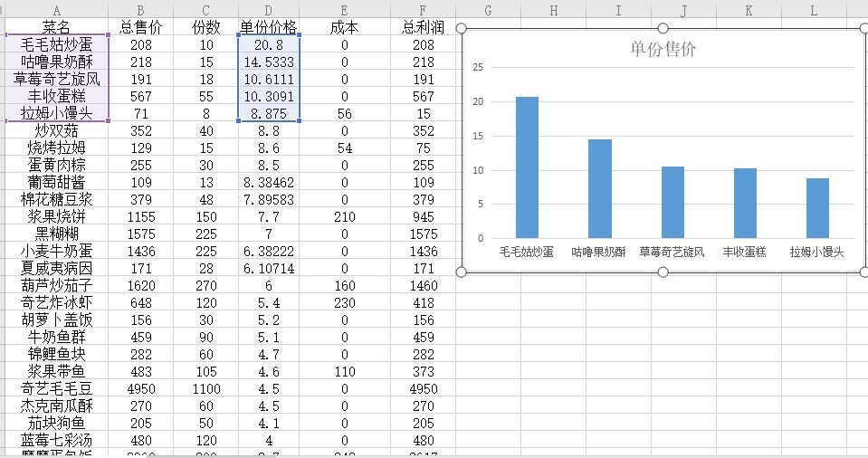The width and height of the screenshot is (868, 458).
Task: Select the 丰收蛋糕 bar in chart
Action: [745, 204]
